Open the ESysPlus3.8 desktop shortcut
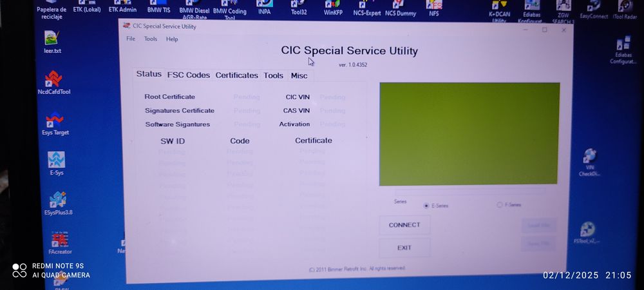The height and width of the screenshot is (290, 644). click(58, 204)
